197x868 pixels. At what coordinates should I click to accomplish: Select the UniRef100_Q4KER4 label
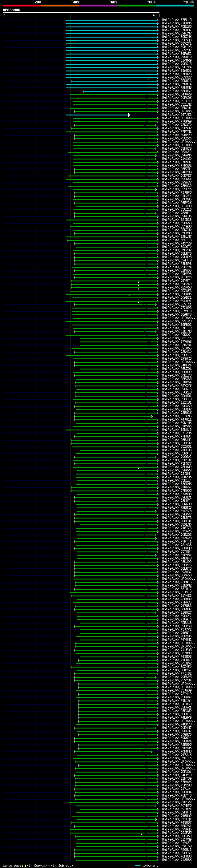click(177, 365)
